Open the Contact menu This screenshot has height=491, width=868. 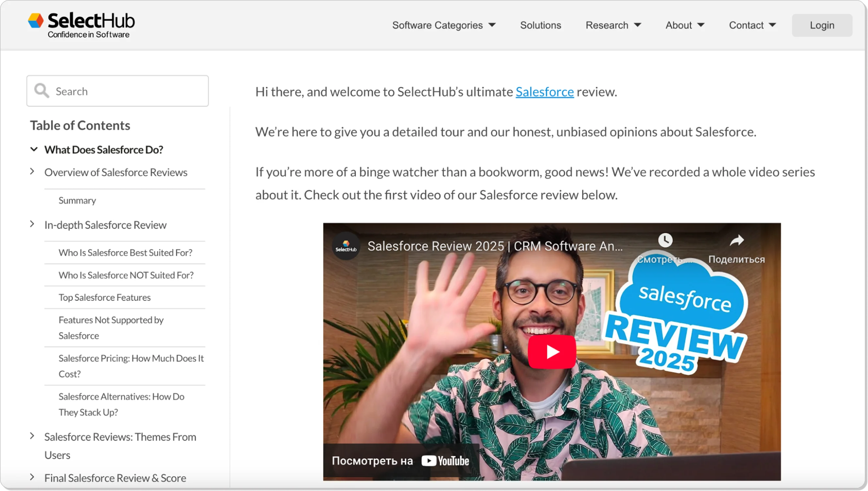pos(752,25)
